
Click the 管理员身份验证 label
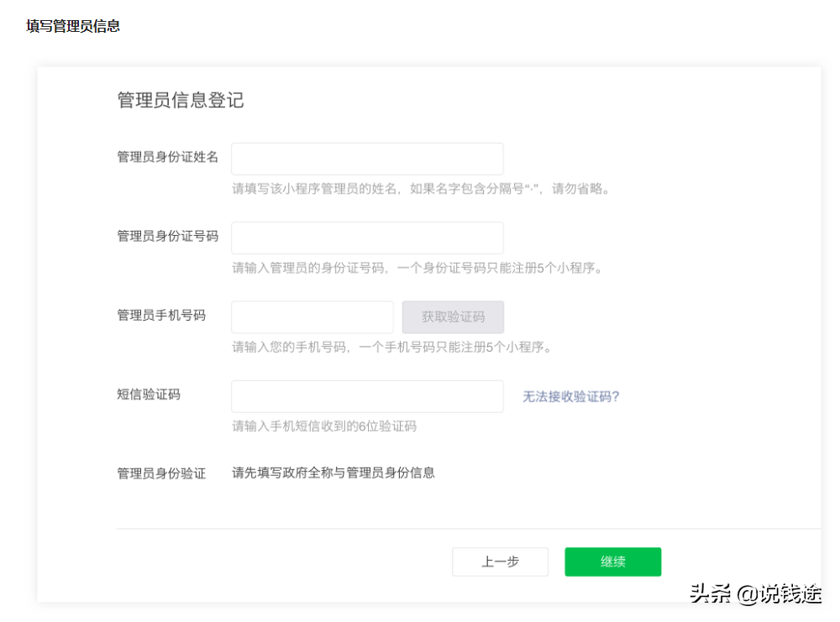(161, 473)
